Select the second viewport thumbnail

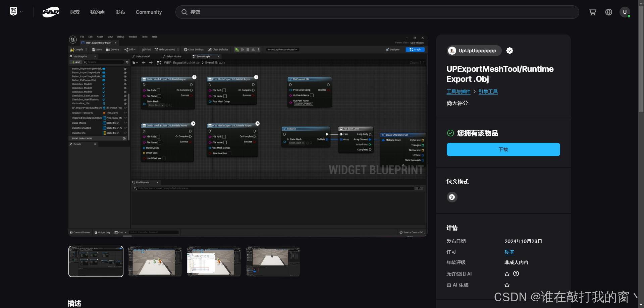pos(155,261)
